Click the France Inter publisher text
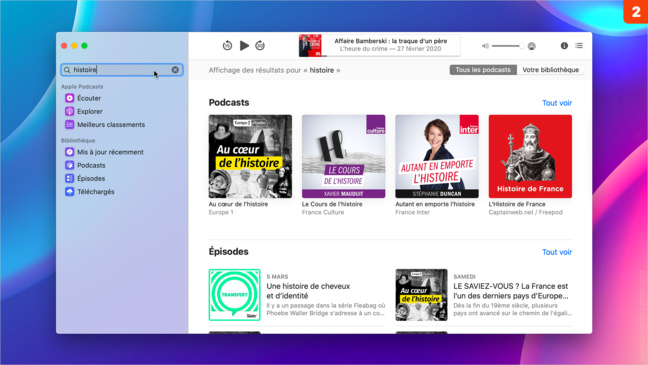648x365 pixels. click(412, 212)
